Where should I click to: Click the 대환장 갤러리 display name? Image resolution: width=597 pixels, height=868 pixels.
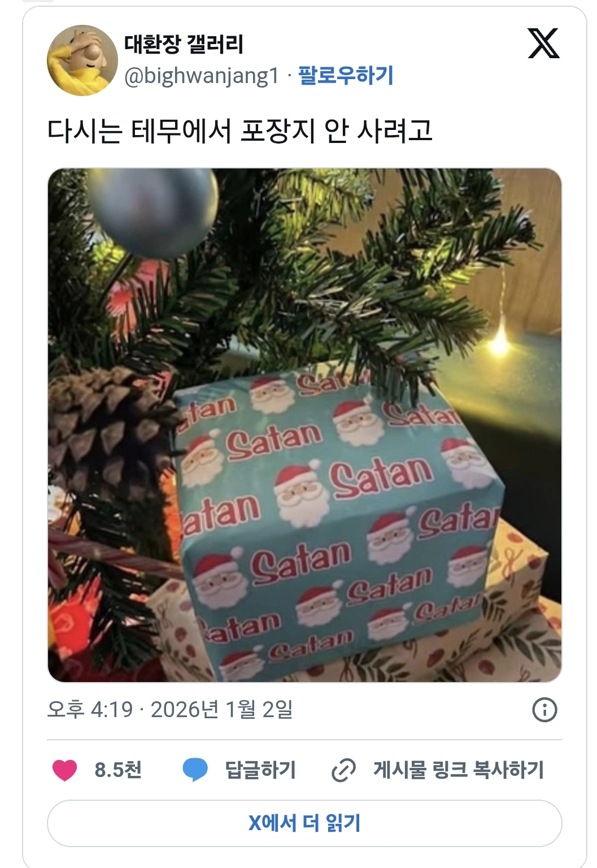(x=184, y=44)
